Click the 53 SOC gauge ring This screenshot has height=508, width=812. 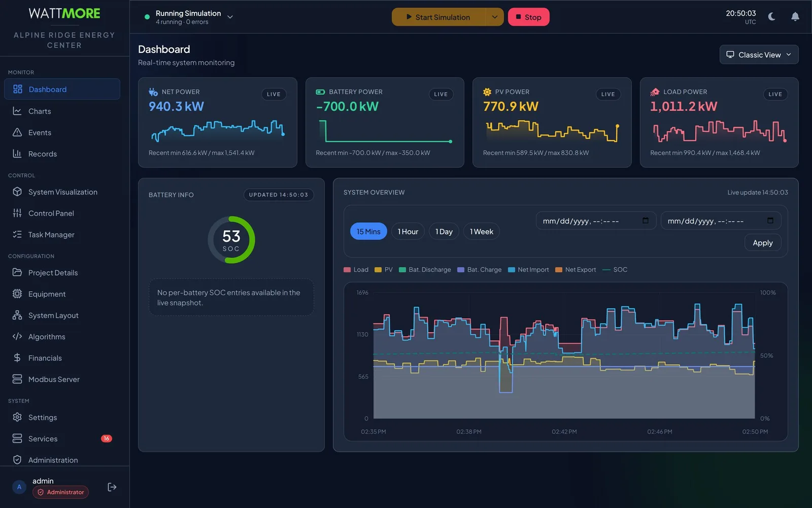tap(231, 240)
